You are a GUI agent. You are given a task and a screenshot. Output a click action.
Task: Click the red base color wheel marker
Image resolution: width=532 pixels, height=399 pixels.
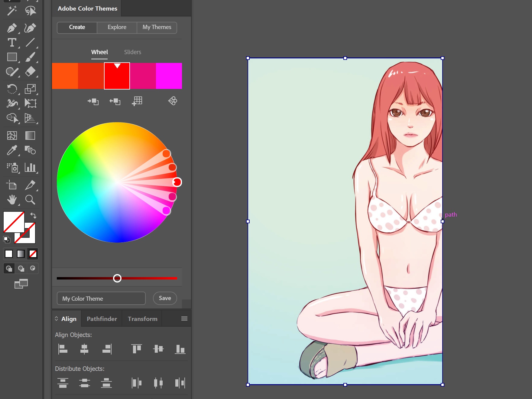pos(177,182)
